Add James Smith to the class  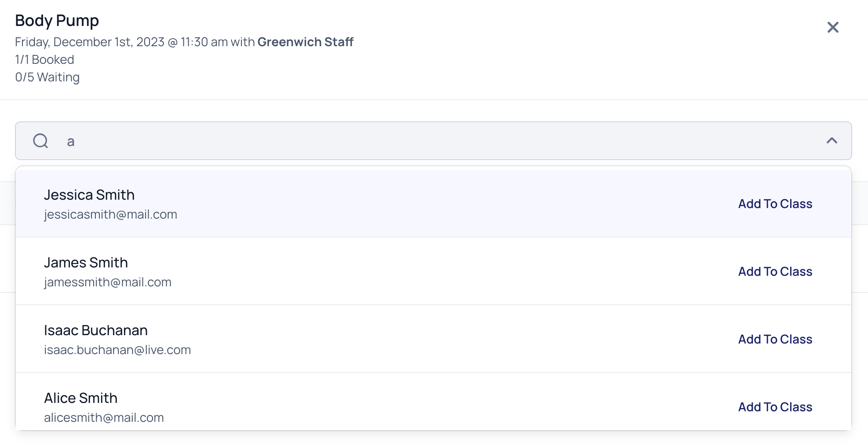coord(775,271)
